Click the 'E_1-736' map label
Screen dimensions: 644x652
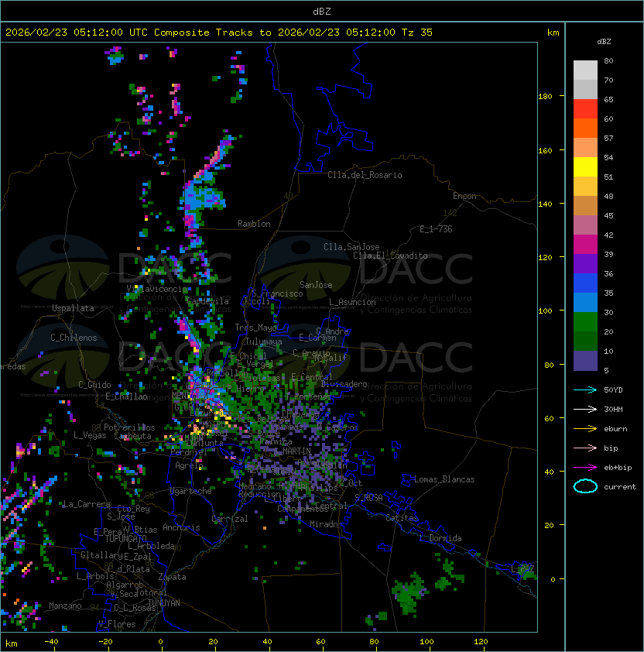pyautogui.click(x=436, y=229)
